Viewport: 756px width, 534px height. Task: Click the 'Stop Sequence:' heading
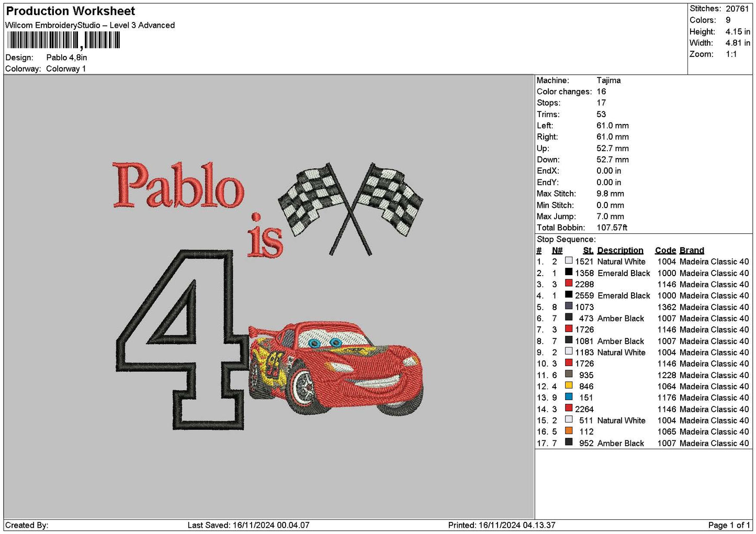click(566, 240)
